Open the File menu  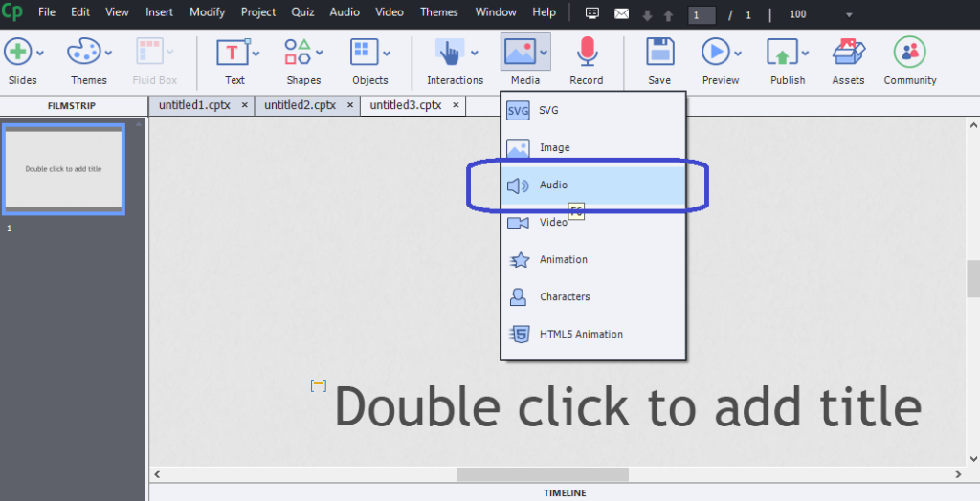point(47,11)
